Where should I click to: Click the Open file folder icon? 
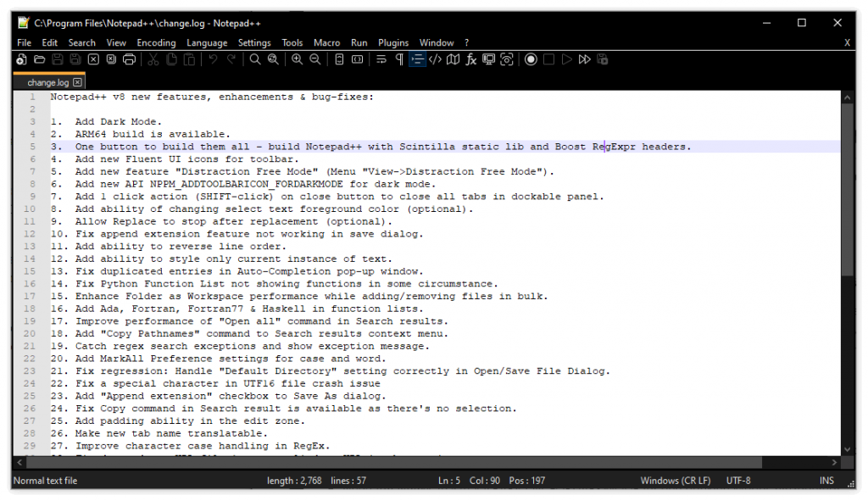[x=39, y=59]
